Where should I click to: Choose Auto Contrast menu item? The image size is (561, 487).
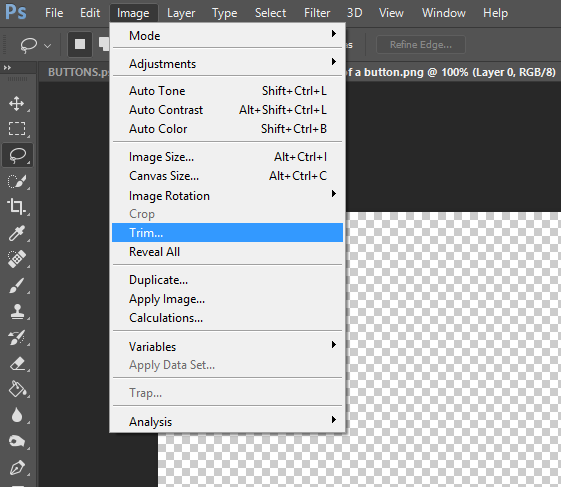(x=228, y=109)
